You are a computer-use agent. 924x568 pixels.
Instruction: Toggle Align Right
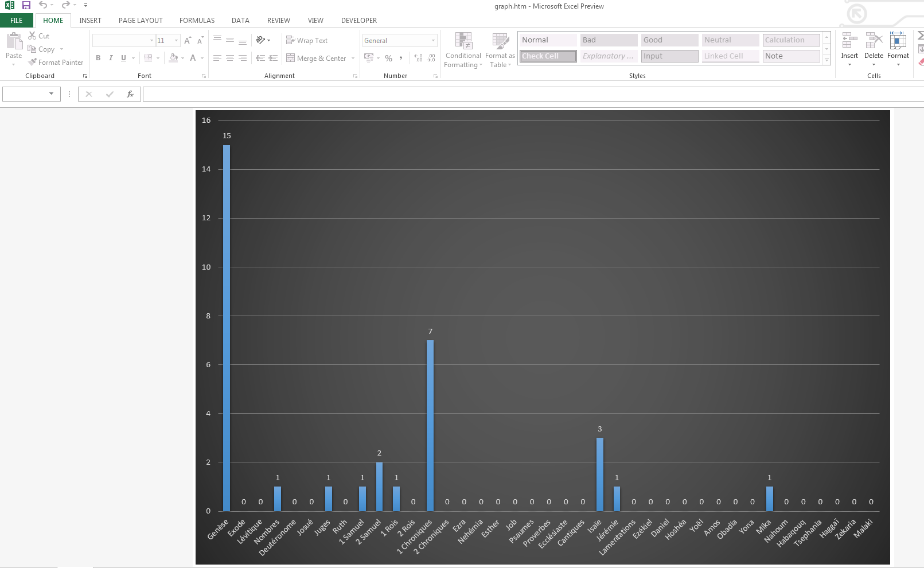[x=243, y=58]
